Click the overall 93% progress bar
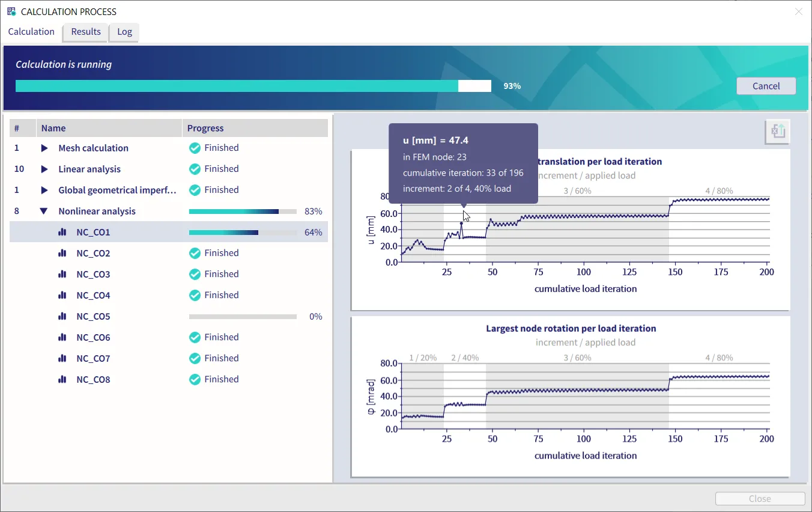The height and width of the screenshot is (512, 812). [x=253, y=86]
